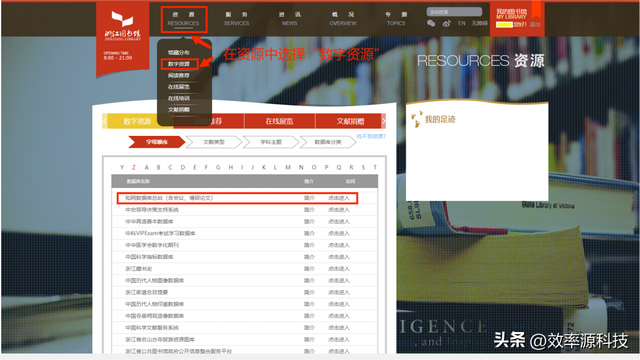Select the 学科主题 filter step
The image size is (640, 360).
coord(271,142)
